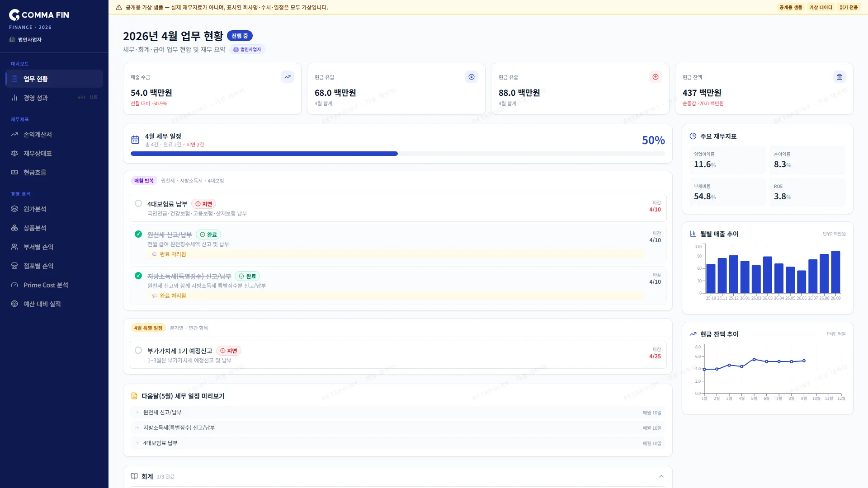This screenshot has width=868, height=488.
Task: Open 업무 현황 in the sidebar
Action: click(x=54, y=79)
